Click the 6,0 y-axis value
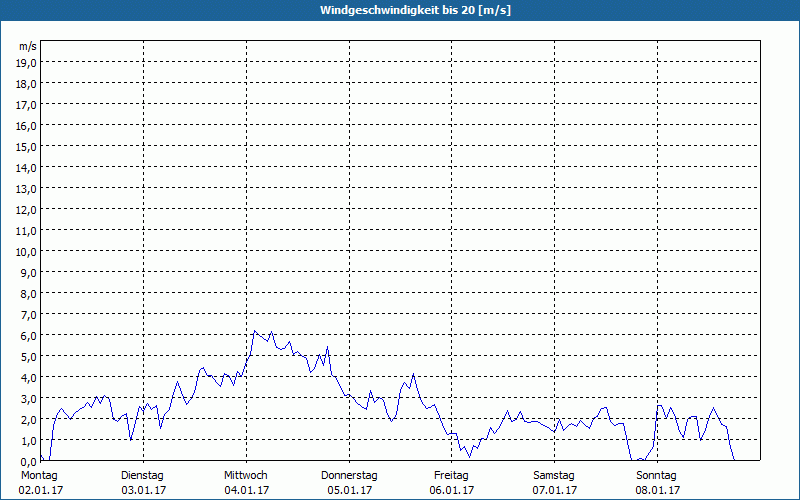 (x=29, y=336)
